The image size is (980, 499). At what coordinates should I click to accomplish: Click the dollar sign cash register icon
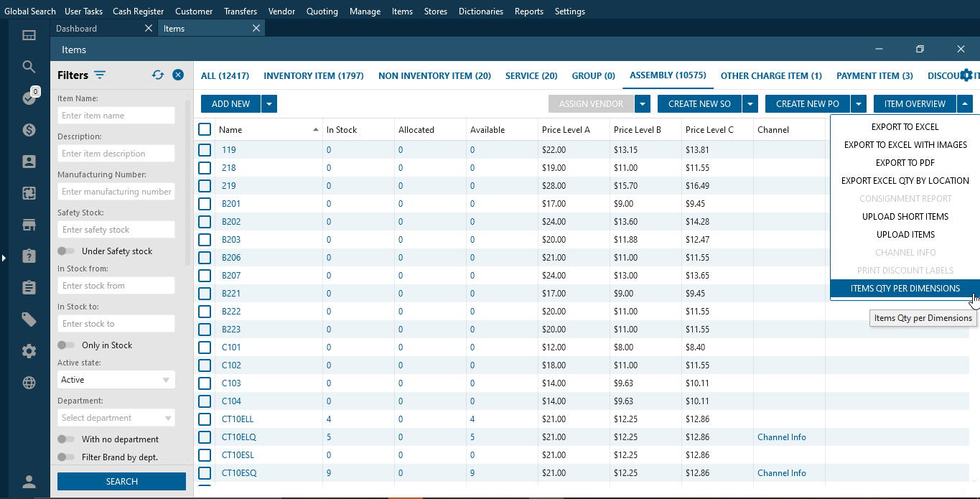point(29,130)
